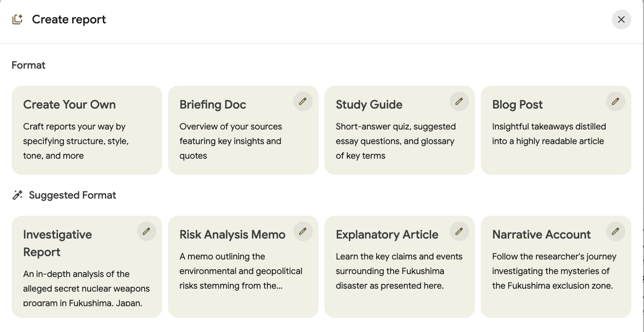
Task: Click the Suggested Format magic wand icon
Action: (18, 195)
